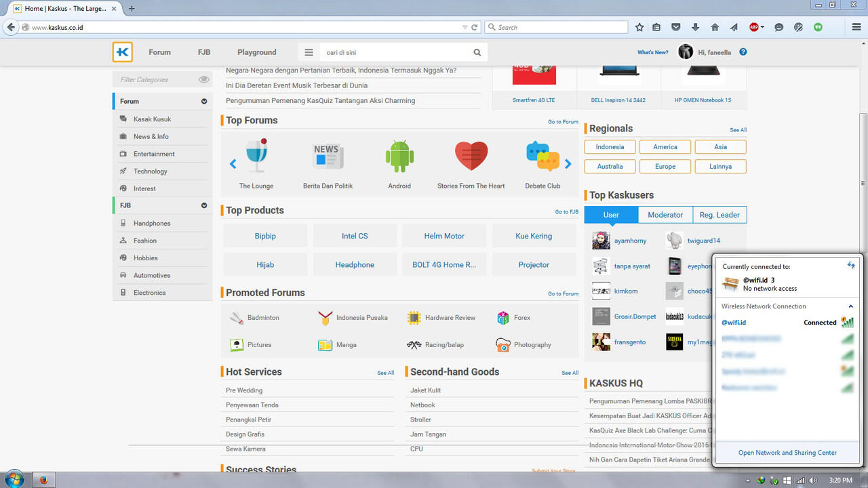Image resolution: width=868 pixels, height=488 pixels.
Task: Open the Badminton promoted forum
Action: (263, 318)
